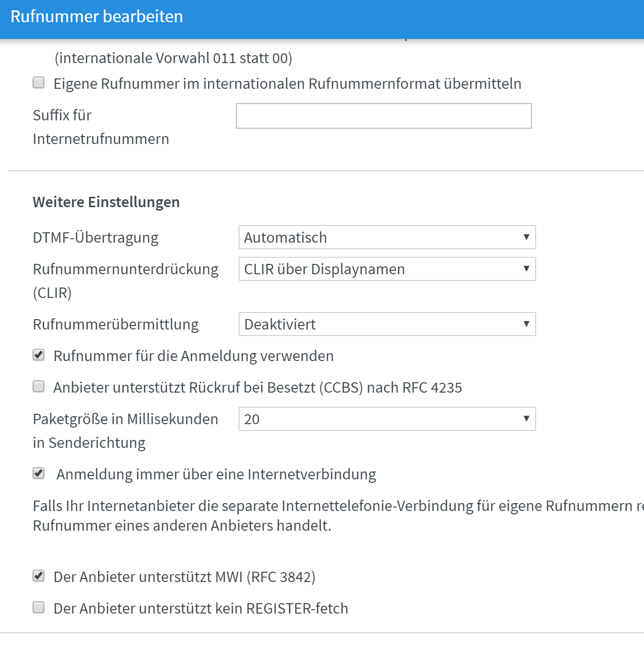
Task: Expand the 'CLIR über Displaynamen' dropdown
Action: (x=387, y=269)
